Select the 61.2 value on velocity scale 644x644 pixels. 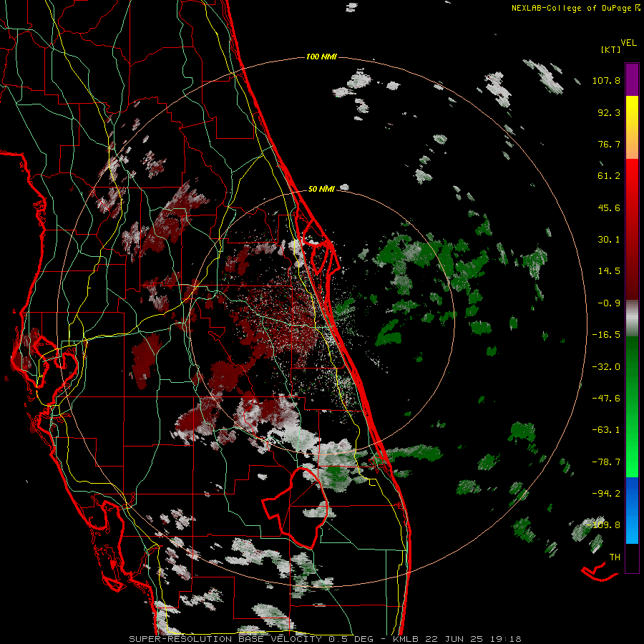pyautogui.click(x=609, y=176)
